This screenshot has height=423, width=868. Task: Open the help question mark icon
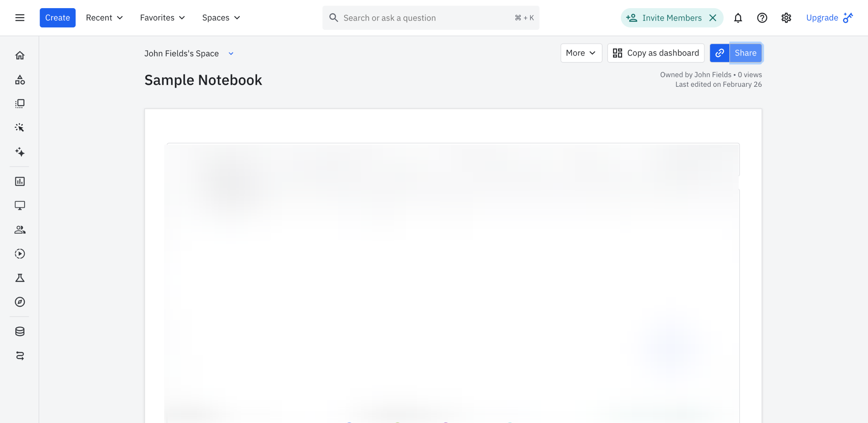click(762, 18)
